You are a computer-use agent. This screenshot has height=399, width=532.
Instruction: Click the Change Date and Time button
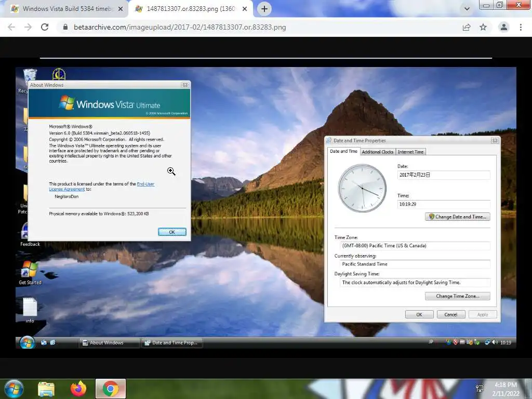[457, 217]
